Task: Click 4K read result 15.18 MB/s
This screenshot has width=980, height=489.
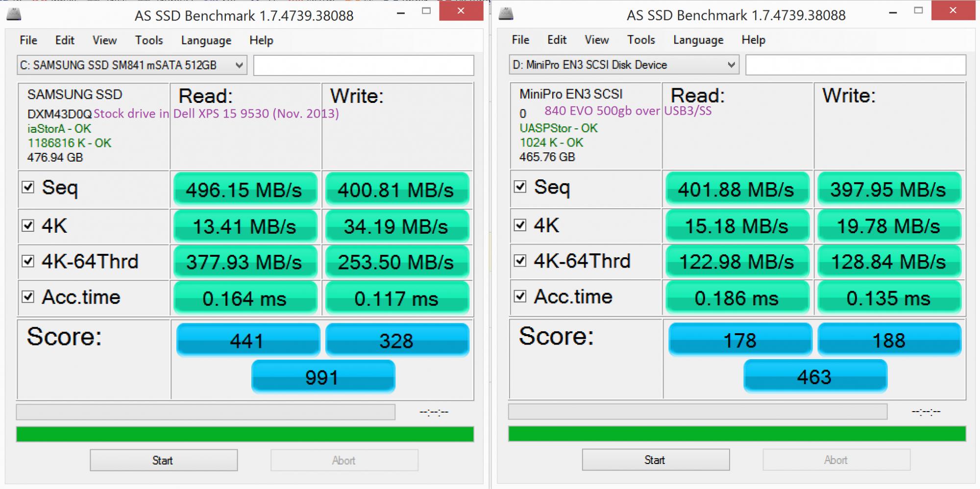Action: 737,225
